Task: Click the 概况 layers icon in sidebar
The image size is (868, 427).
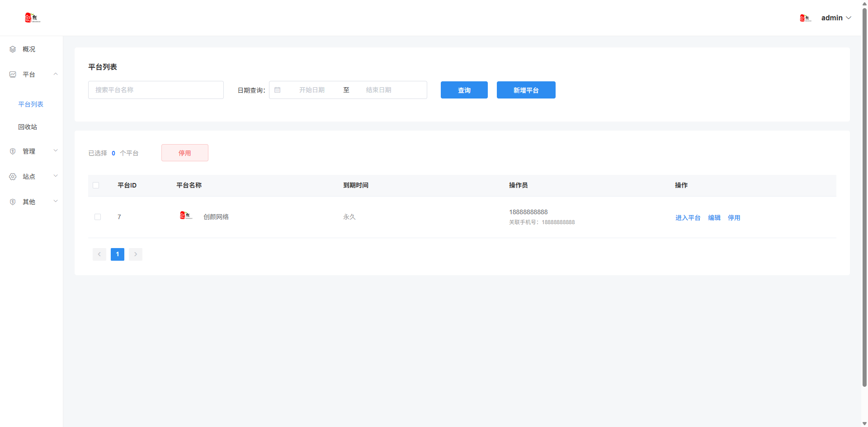Action: click(x=13, y=49)
